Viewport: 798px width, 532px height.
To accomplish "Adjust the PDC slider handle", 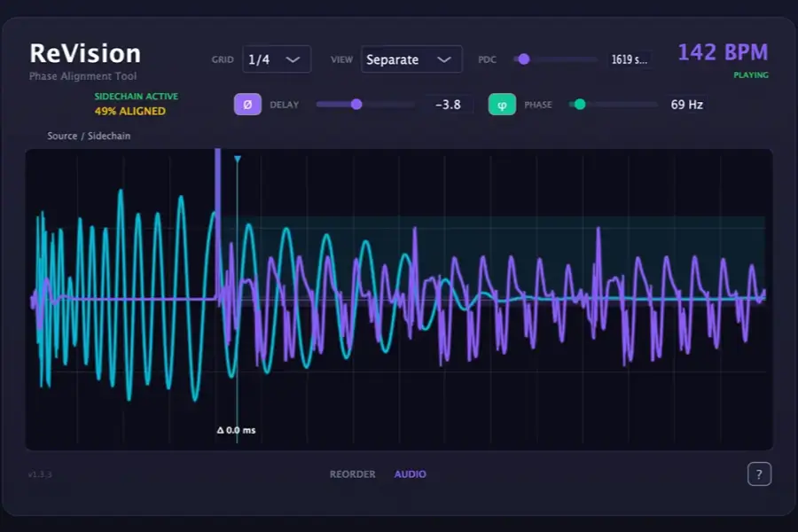I will (523, 59).
